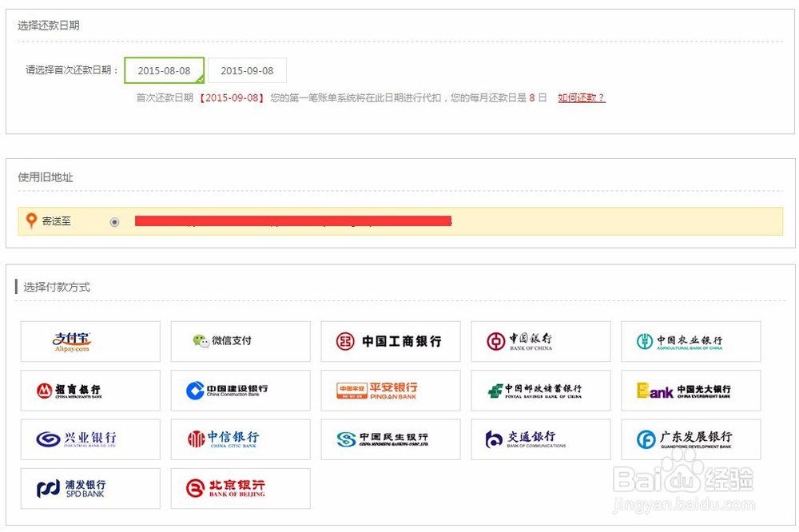Select the shipping address radio button

(x=114, y=220)
